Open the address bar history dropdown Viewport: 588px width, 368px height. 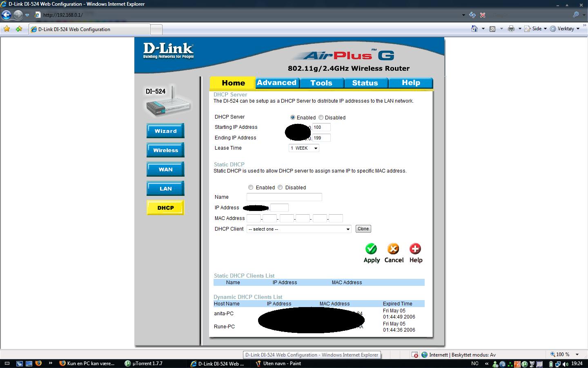(x=463, y=15)
